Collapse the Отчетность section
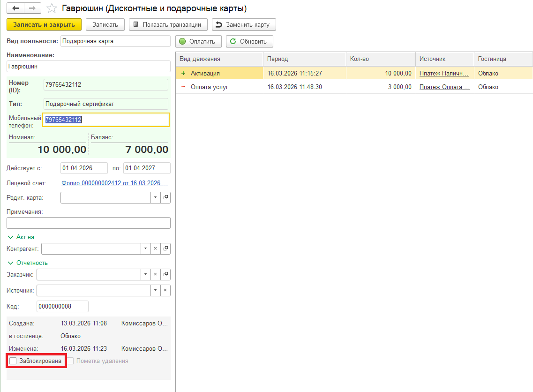533x392 pixels. (11, 263)
